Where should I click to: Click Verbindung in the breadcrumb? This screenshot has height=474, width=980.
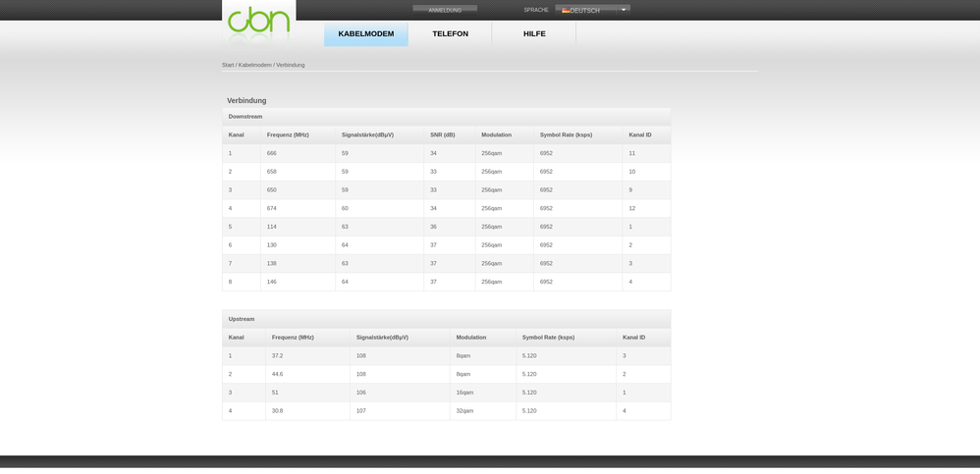click(291, 65)
